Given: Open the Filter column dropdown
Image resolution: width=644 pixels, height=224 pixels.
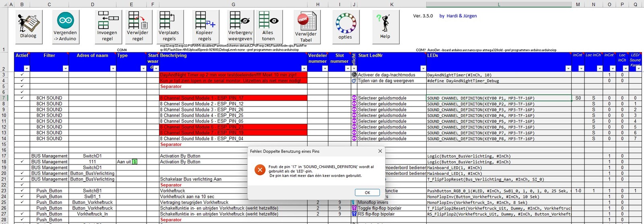Looking at the screenshot, I should (65, 68).
